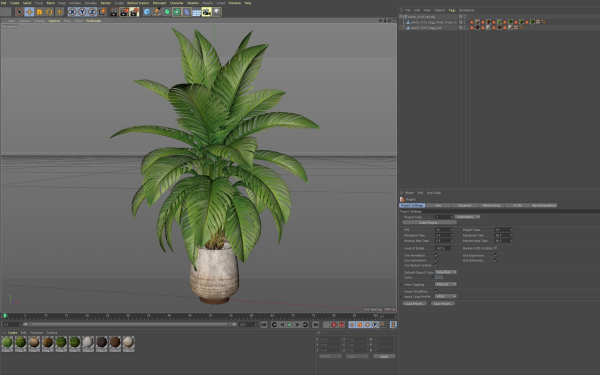The height and width of the screenshot is (375, 600).
Task: Go to end of timeline
Action: pos(315,324)
